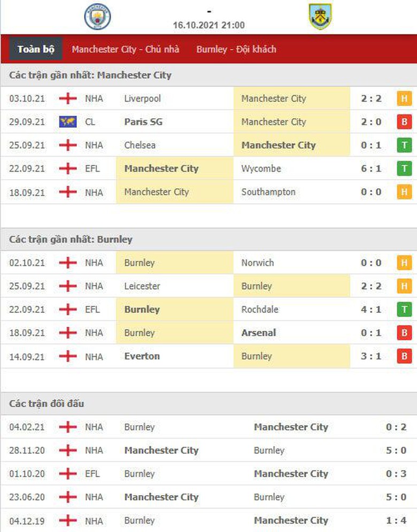This screenshot has width=417, height=532.
Task: Click the green T badge for Chelsea match
Action: [x=404, y=145]
